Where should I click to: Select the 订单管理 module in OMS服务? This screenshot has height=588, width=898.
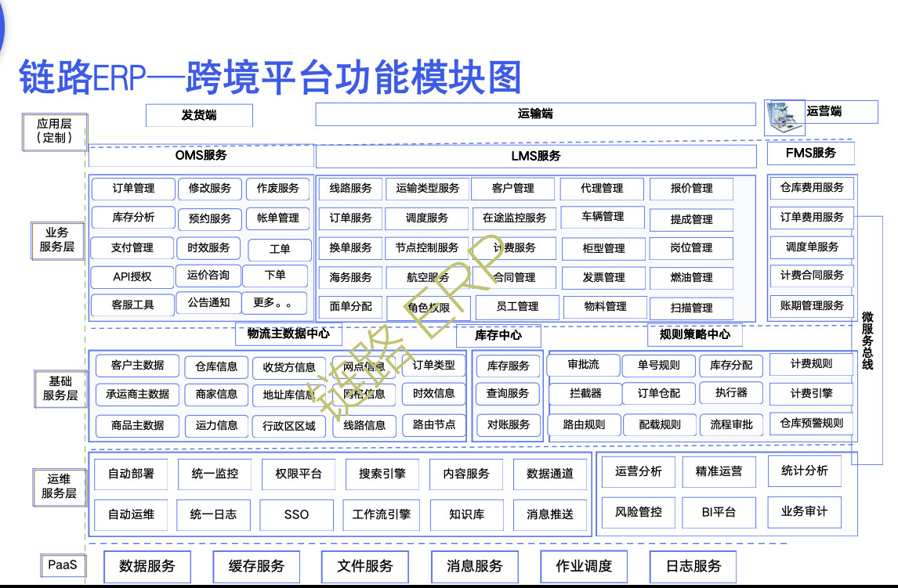(132, 188)
